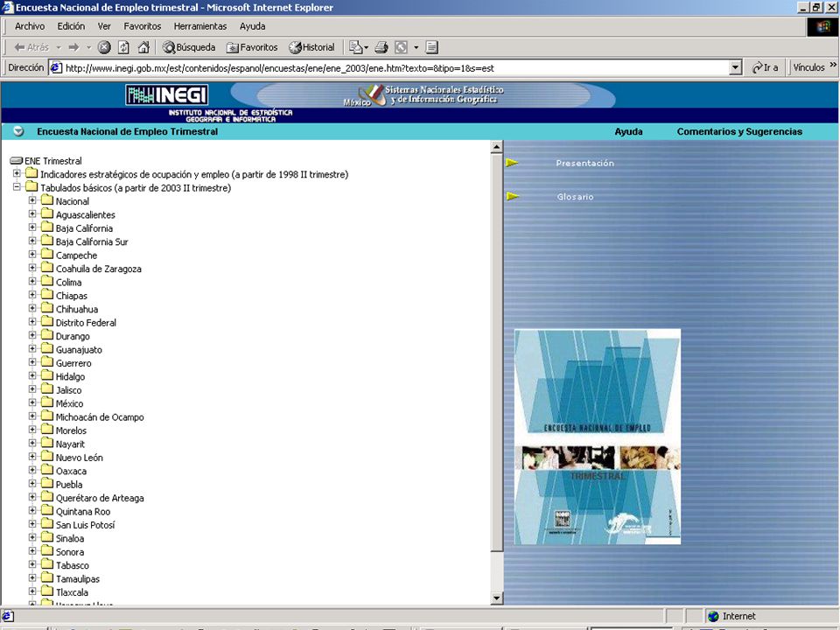The image size is (840, 630).
Task: Click Encuesta Nacional de Empleo Trimestral title
Action: click(x=128, y=131)
